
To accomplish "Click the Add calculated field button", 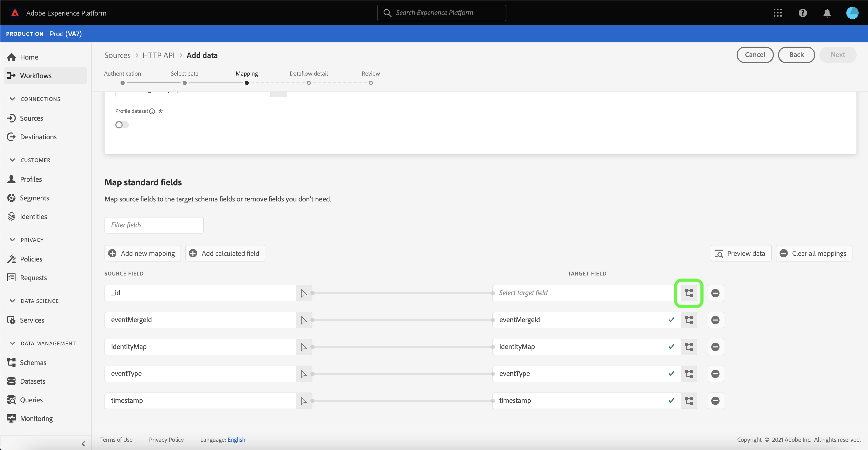I will [225, 253].
